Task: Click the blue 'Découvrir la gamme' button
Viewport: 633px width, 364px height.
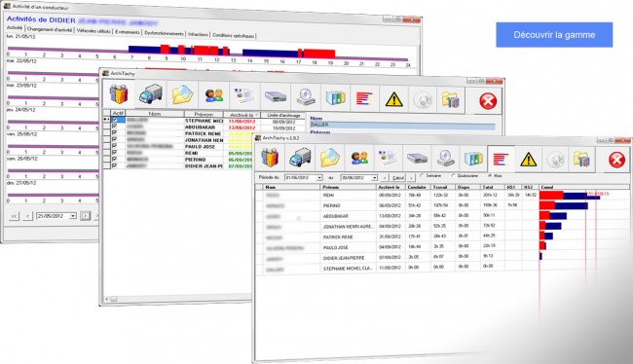Action: 554,35
